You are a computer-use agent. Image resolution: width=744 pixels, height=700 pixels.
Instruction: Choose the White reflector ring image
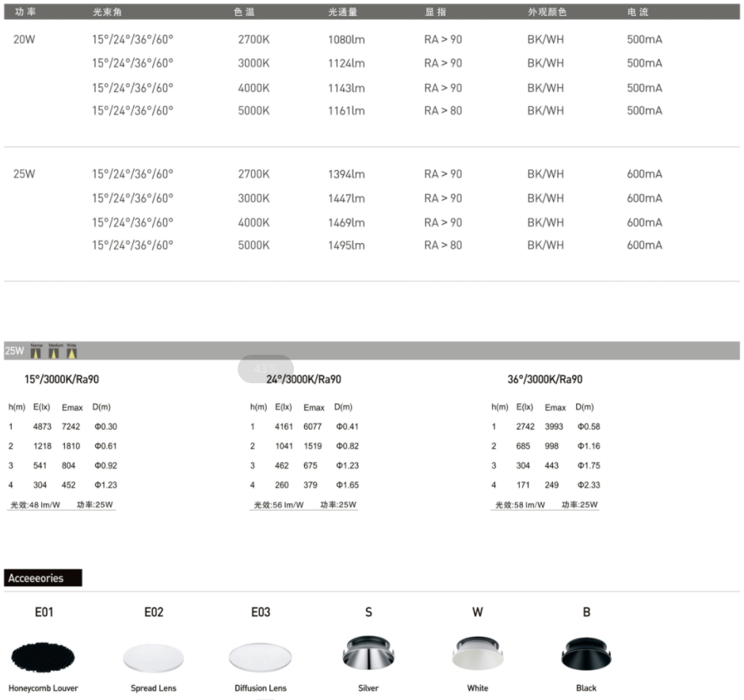(477, 653)
